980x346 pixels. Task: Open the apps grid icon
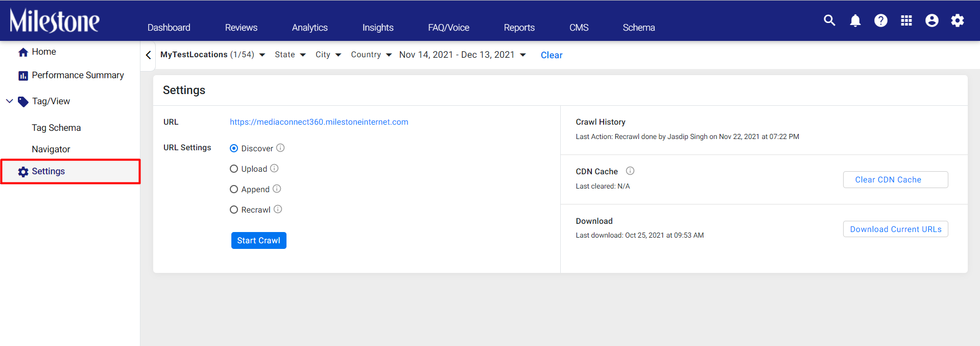coord(906,20)
